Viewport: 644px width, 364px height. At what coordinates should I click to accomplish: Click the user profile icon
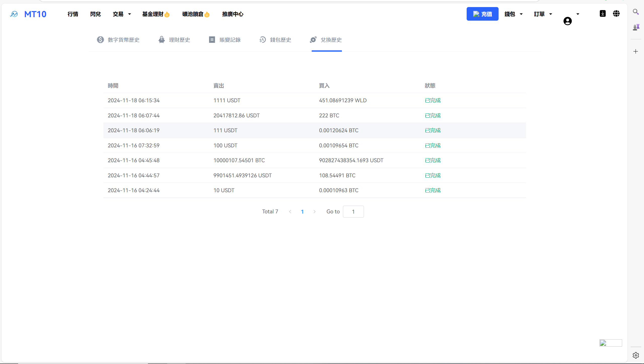tap(568, 21)
